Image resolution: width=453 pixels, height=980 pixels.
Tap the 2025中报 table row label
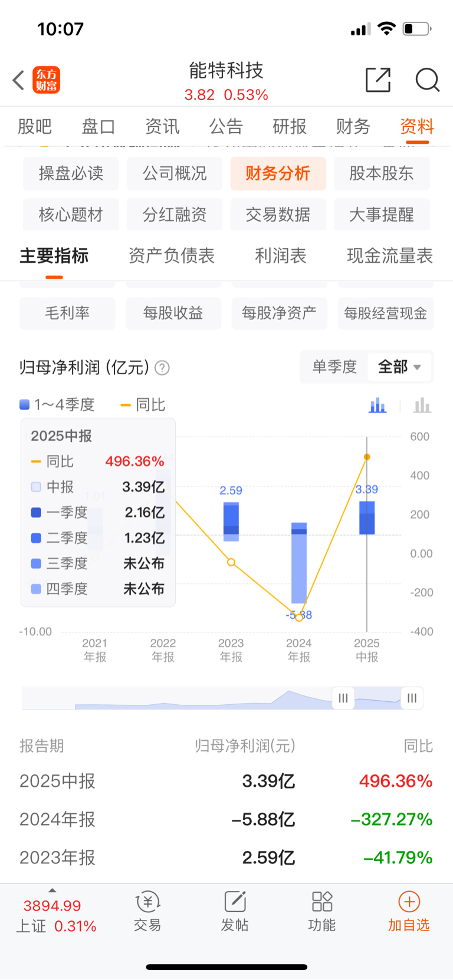(57, 781)
